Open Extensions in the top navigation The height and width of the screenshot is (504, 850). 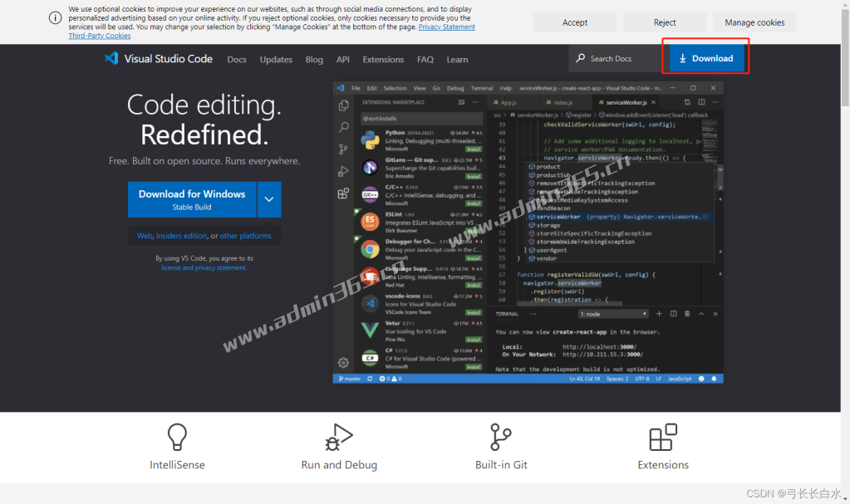383,60
